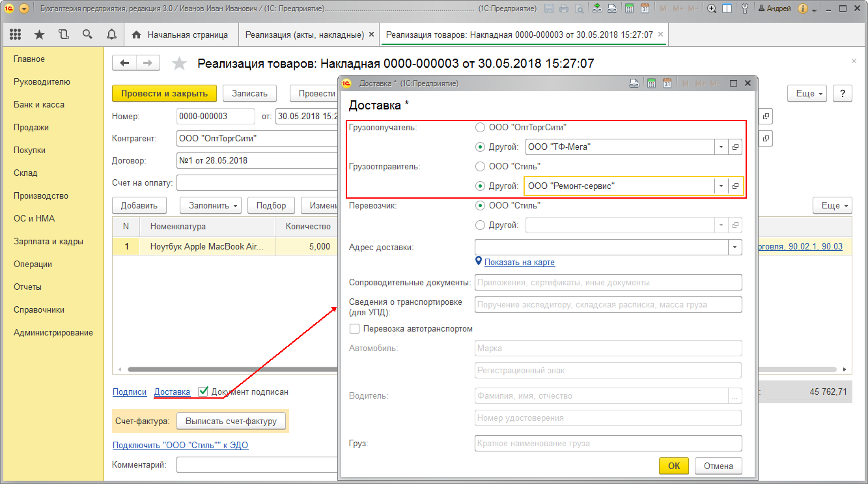Expand Грузополучатель ООО "ТФ-Мега" dropdown
868x484 pixels.
click(721, 147)
